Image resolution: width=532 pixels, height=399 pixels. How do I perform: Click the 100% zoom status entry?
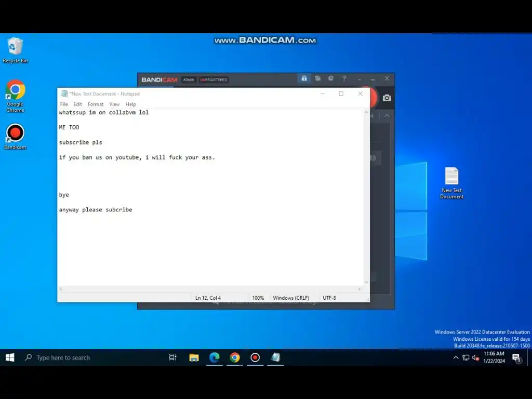coord(258,298)
